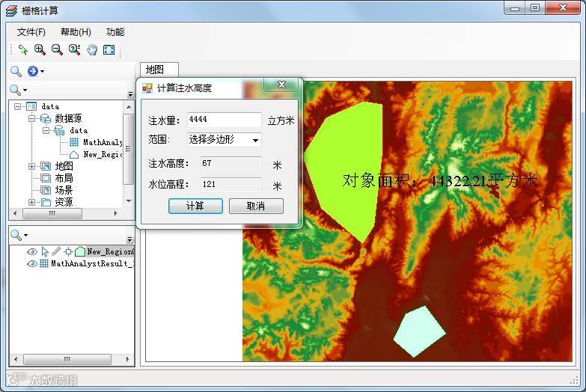Select the New_Regi region dataset in tree
The image size is (586, 392).
pos(103,154)
